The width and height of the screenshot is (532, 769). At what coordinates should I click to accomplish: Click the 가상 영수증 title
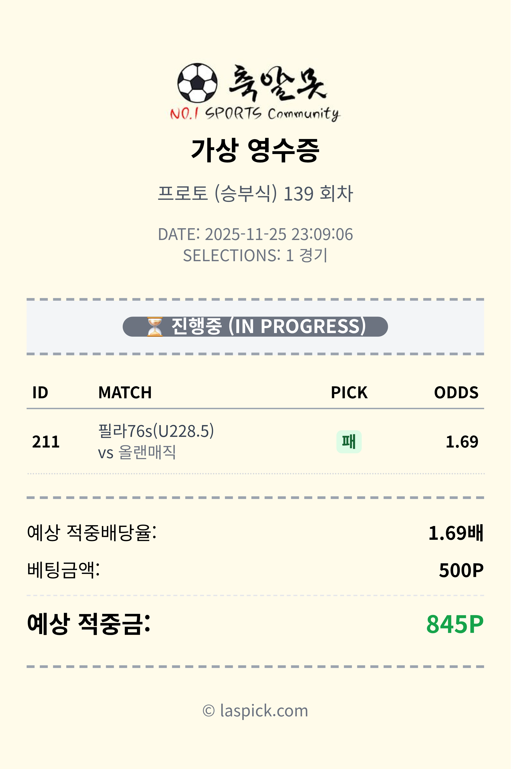pos(255,150)
